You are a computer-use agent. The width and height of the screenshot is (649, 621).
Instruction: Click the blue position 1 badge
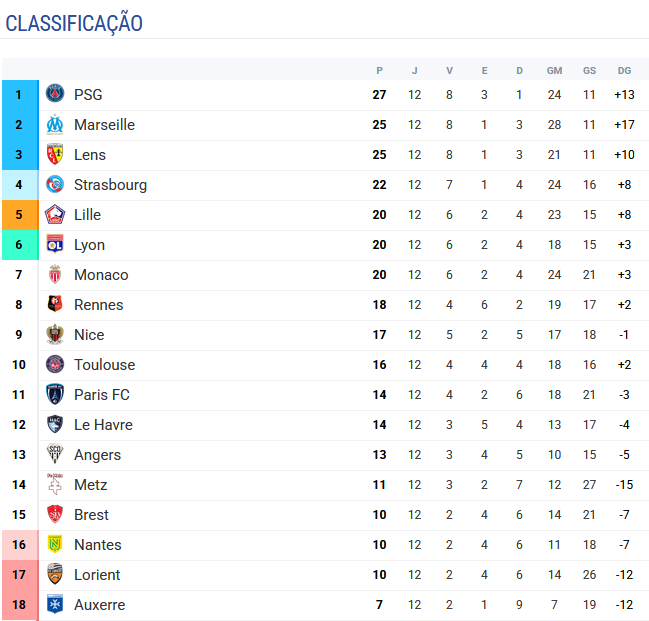click(19, 95)
